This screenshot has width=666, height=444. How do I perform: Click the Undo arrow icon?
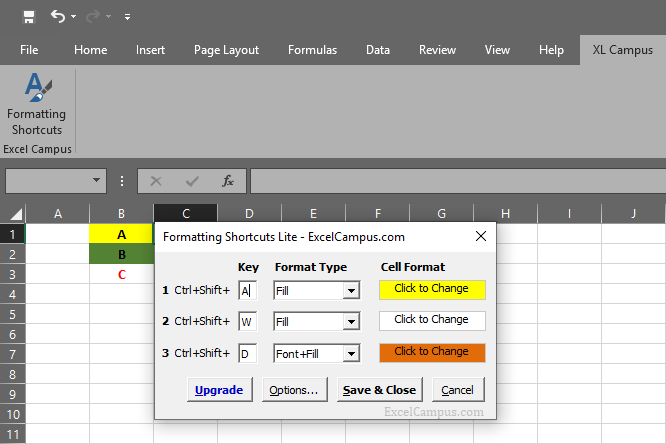[x=58, y=17]
